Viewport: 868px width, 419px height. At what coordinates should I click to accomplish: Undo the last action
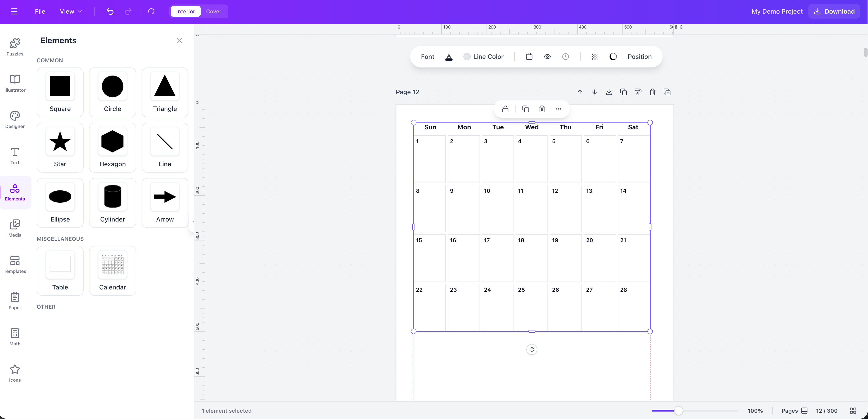click(x=110, y=11)
